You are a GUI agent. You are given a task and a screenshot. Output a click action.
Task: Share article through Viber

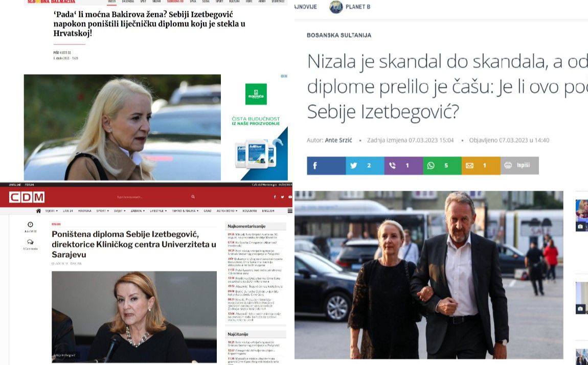[404, 165]
